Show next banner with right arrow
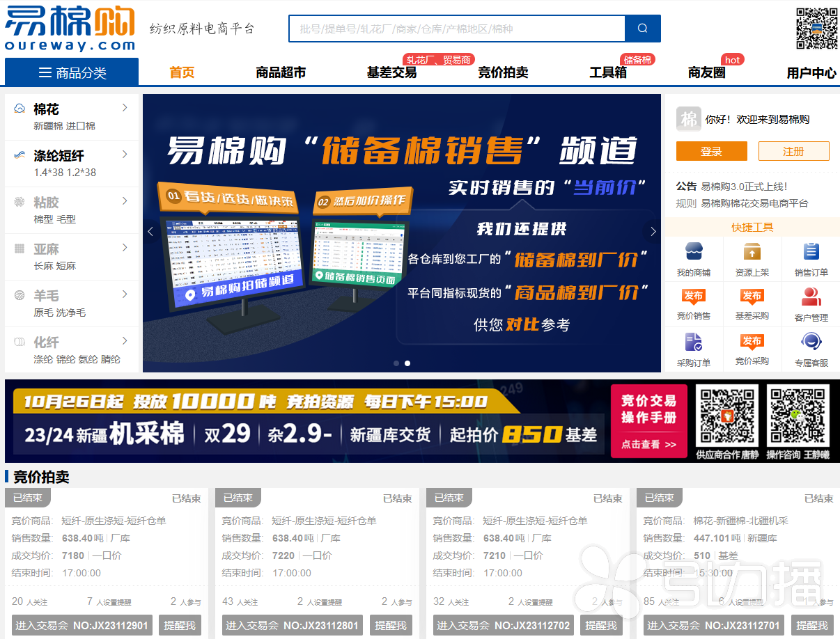Image resolution: width=840 pixels, height=639 pixels. point(653,232)
